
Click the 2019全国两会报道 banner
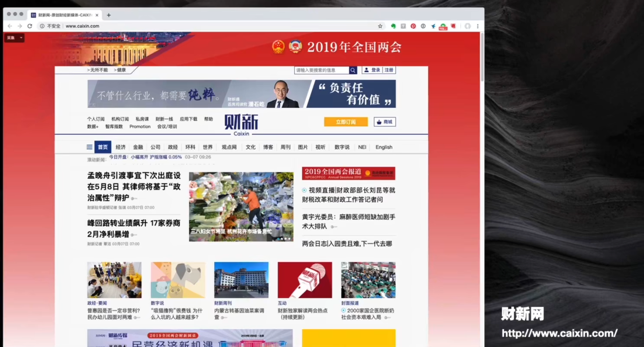[349, 173]
